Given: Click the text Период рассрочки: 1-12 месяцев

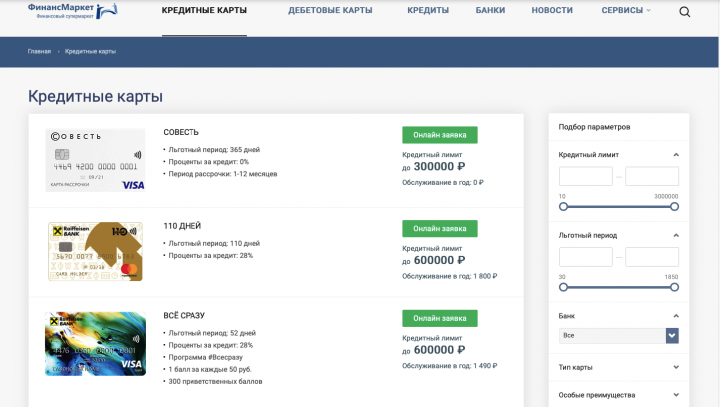Looking at the screenshot, I should (x=223, y=174).
